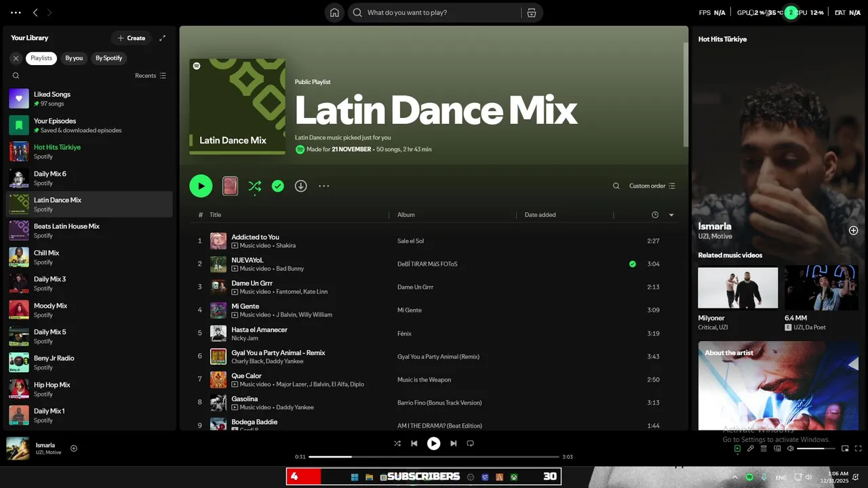Toggle shuffle in the bottom player bar
Image resolution: width=868 pixels, height=488 pixels.
[397, 443]
